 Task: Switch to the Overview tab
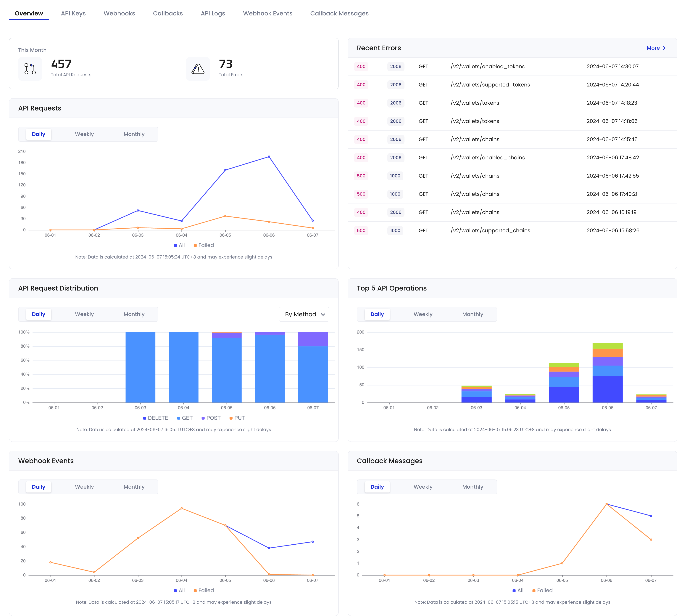[29, 14]
